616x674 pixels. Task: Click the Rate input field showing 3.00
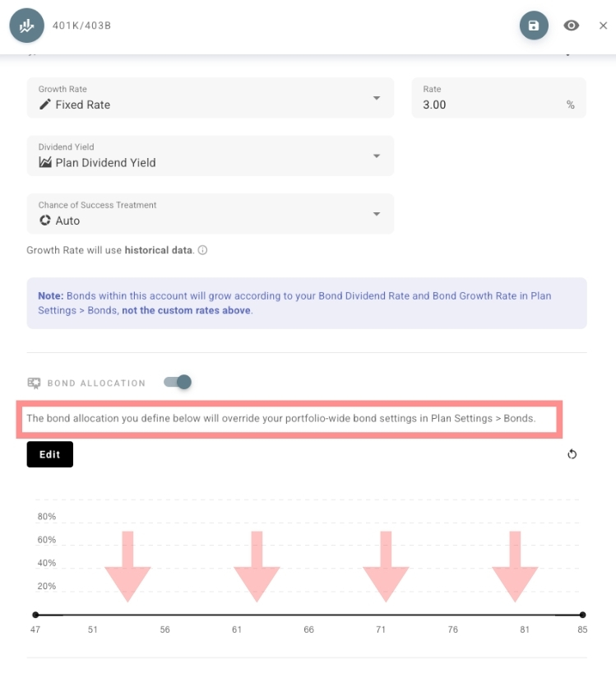pos(489,105)
